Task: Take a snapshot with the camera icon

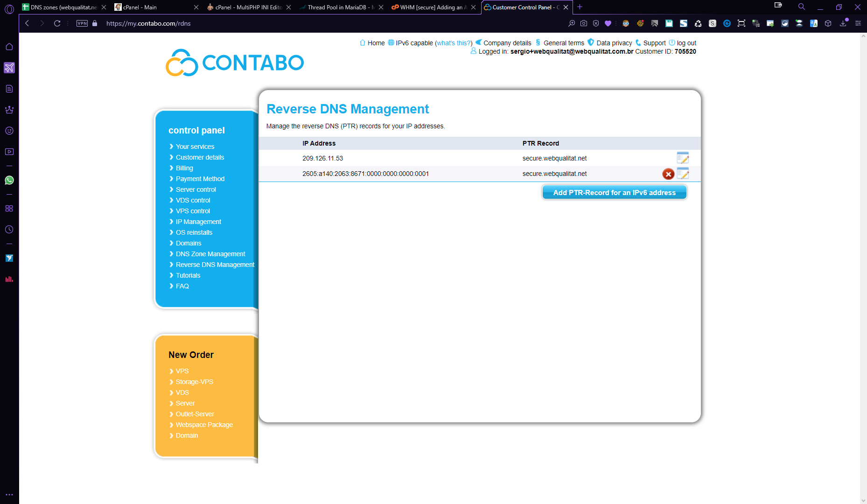Action: pyautogui.click(x=584, y=23)
